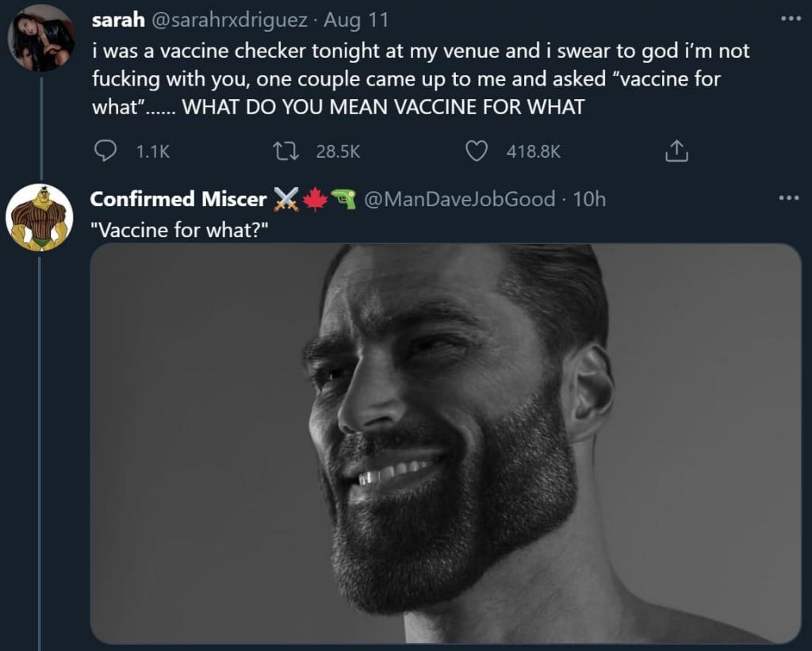Open the @ManDaveJobGood handle link
The width and height of the screenshot is (812, 651).
(459, 199)
